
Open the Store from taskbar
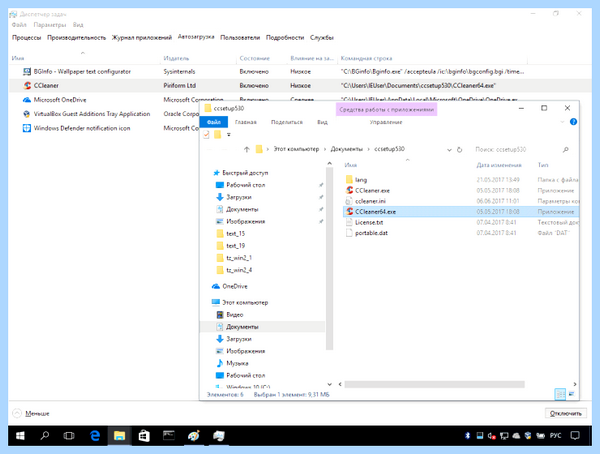tap(144, 436)
